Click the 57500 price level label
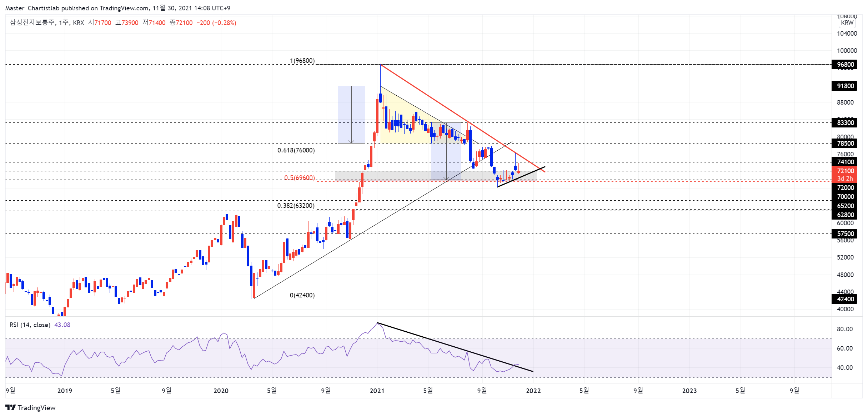This screenshot has width=868, height=417. pyautogui.click(x=844, y=234)
